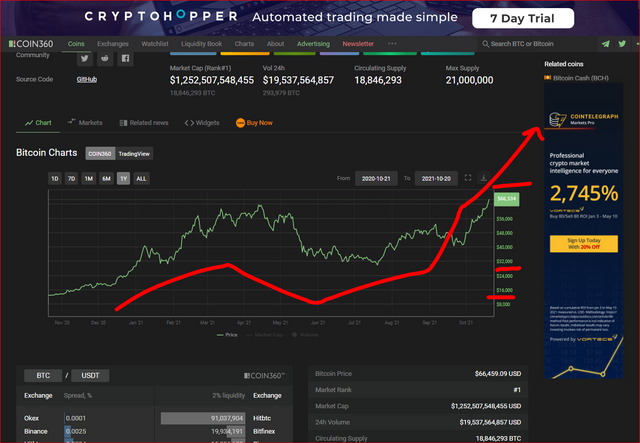Open the Charts menu item
Viewport: 640px width, 443px height.
coord(244,44)
